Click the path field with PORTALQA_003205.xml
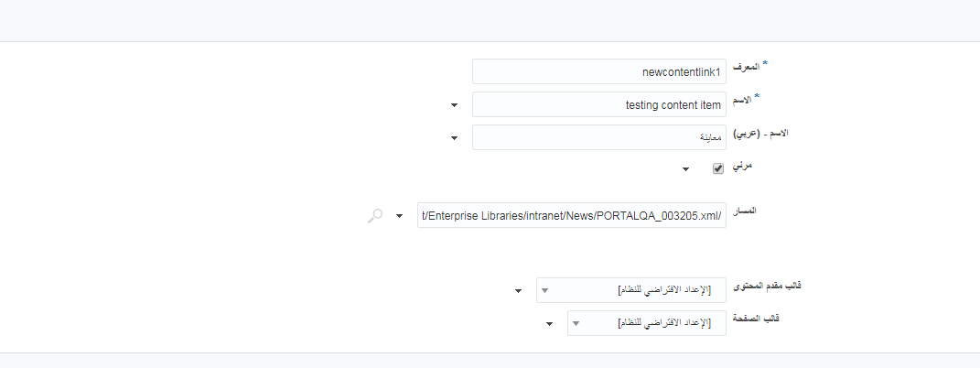 572,215
